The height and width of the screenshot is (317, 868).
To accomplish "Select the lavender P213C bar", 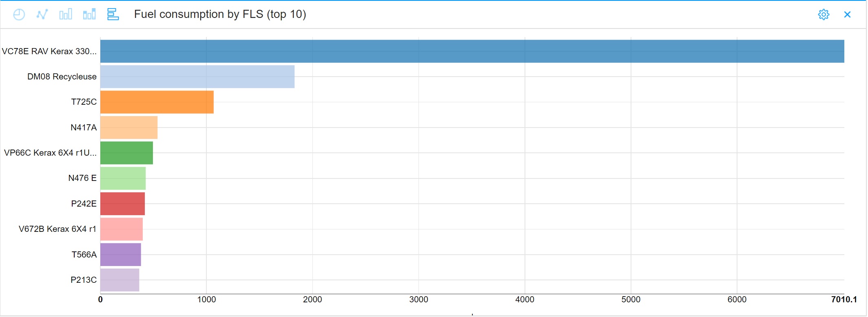I will coord(120,280).
